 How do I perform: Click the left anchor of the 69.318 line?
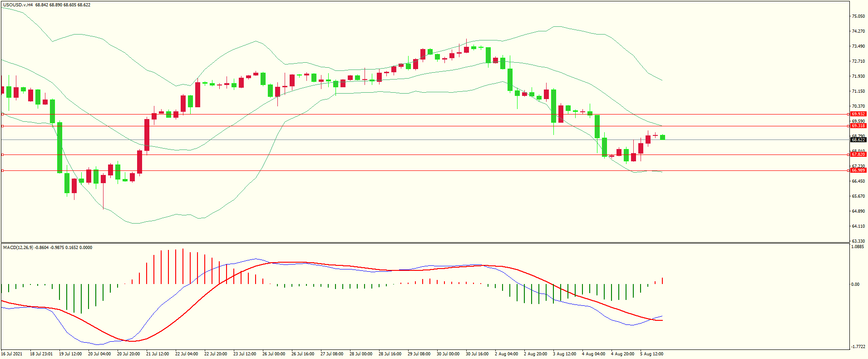2,126
